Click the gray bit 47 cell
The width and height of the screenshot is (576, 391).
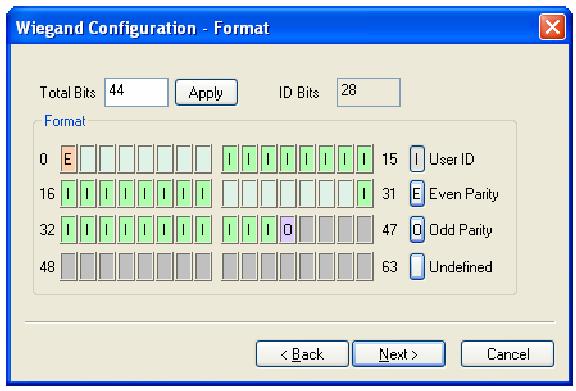[365, 230]
